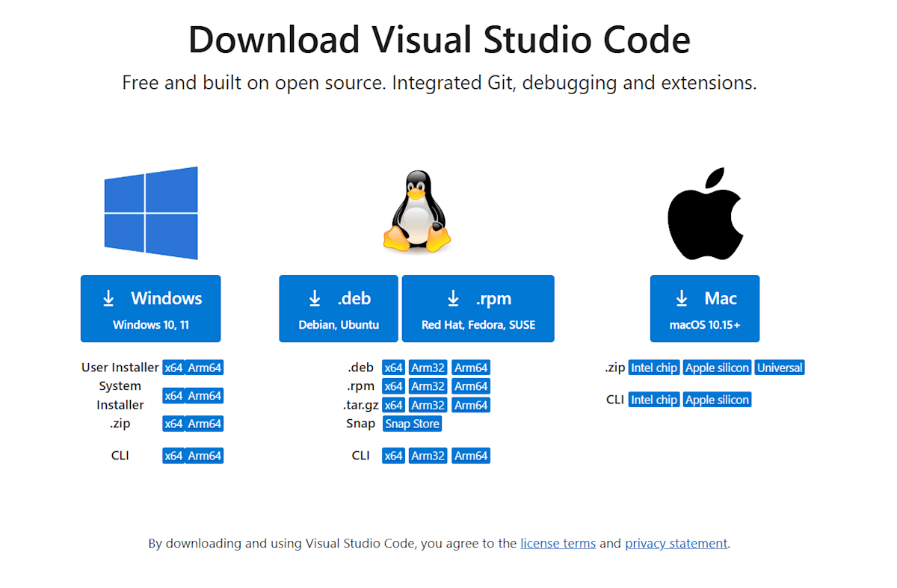Click the '.tar.gz' row label
Image resolution: width=897 pixels, height=588 pixels.
pyautogui.click(x=361, y=405)
